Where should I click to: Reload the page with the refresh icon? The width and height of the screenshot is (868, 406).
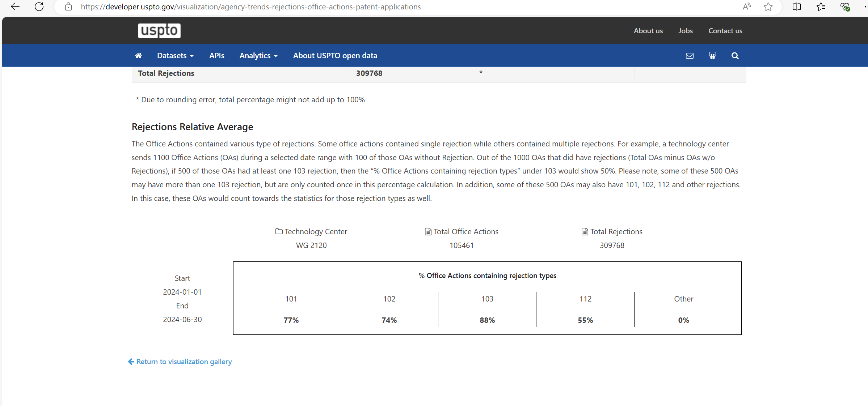[39, 7]
